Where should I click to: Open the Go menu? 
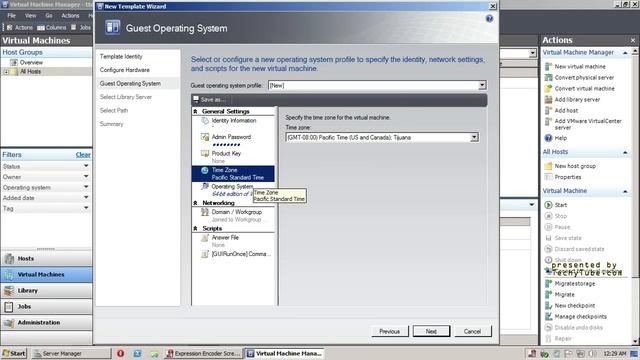(x=49, y=16)
